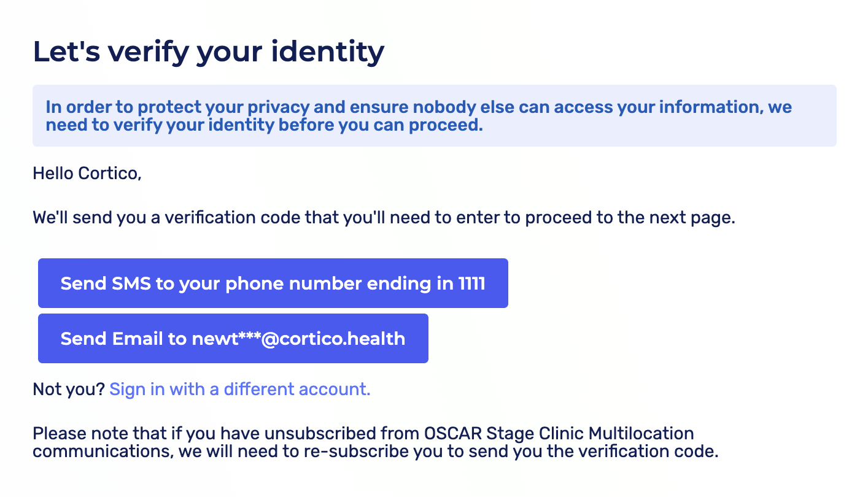Click the masked email address on Email button

(x=298, y=339)
